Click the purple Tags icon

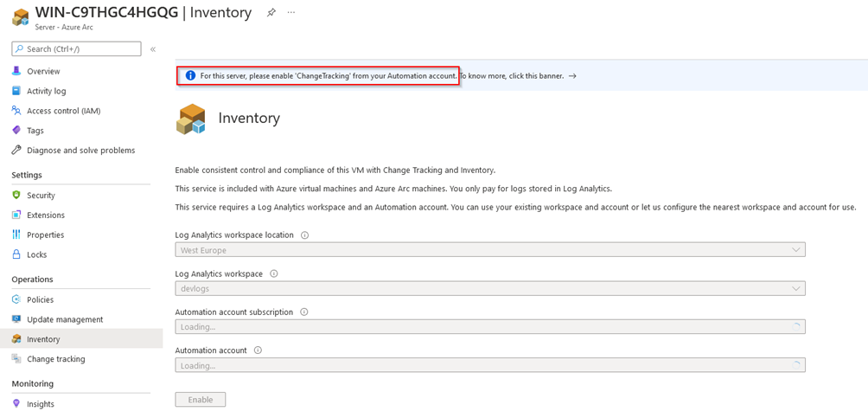pyautogui.click(x=16, y=131)
